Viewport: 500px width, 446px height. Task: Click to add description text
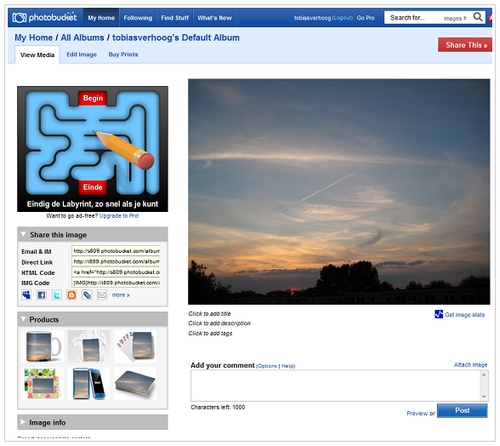click(x=219, y=323)
